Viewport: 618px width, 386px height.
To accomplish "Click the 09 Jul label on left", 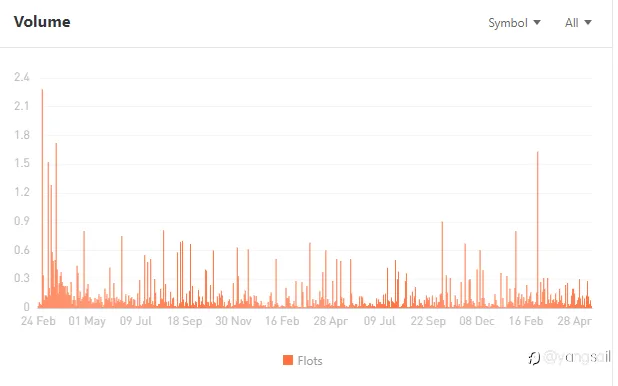I will pos(136,321).
